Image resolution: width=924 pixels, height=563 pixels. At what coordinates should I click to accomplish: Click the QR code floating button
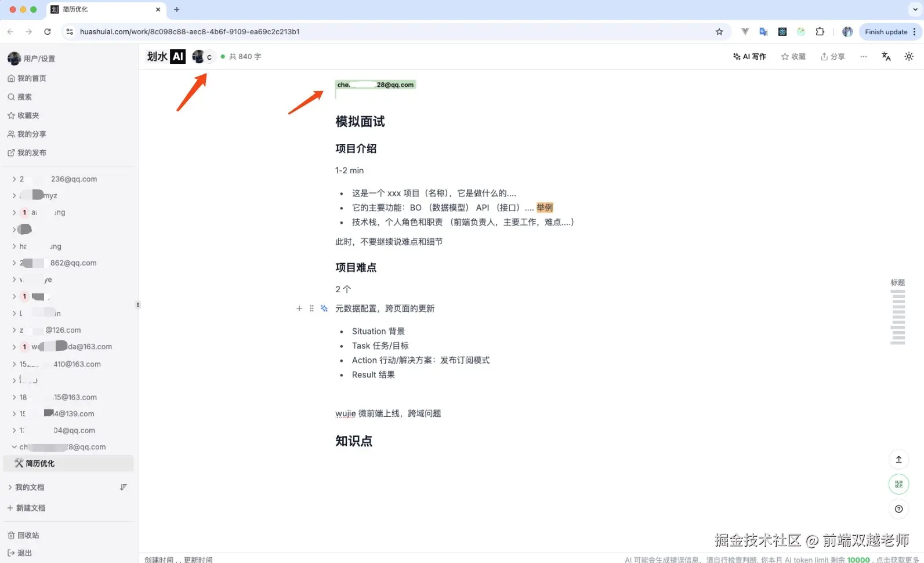898,484
